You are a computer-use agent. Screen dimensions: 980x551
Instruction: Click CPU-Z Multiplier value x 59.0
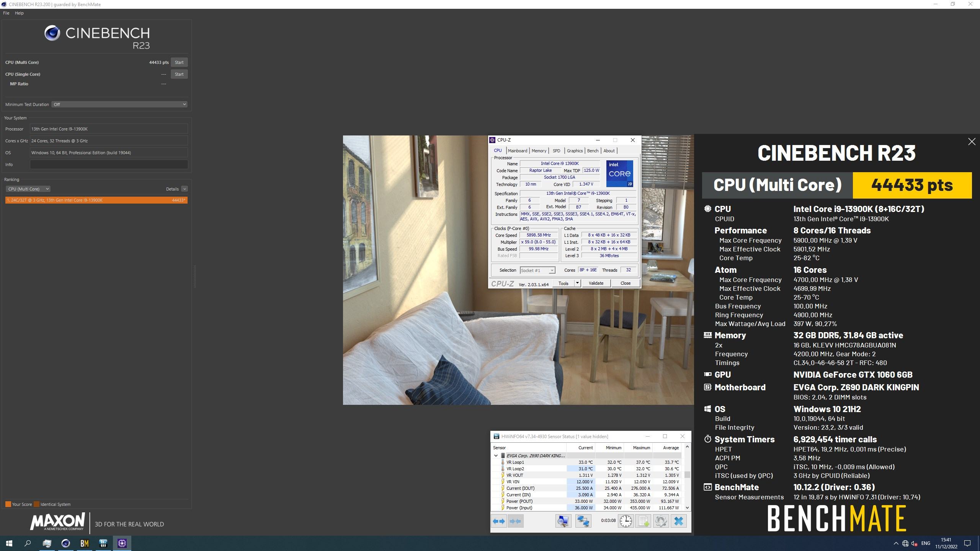click(x=539, y=242)
